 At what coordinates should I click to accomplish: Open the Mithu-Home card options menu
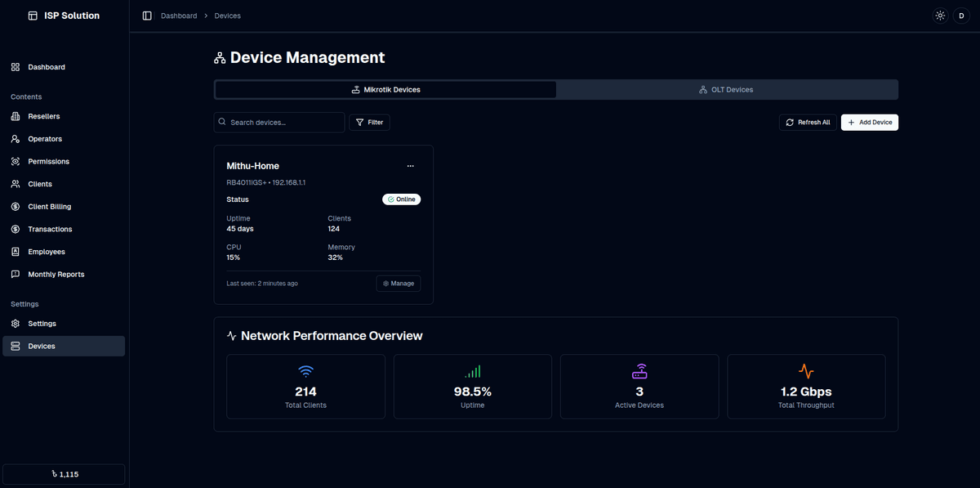[411, 166]
